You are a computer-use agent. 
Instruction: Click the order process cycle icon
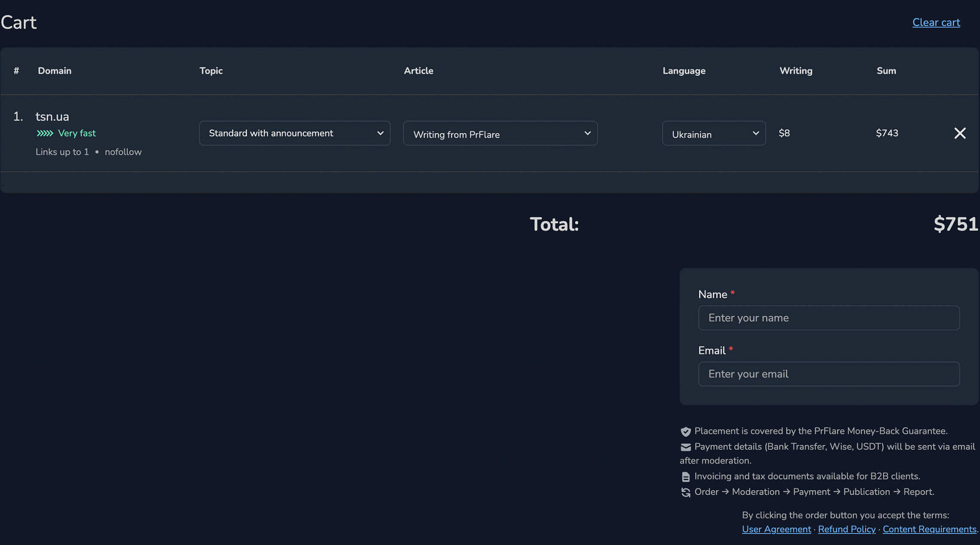coord(686,492)
